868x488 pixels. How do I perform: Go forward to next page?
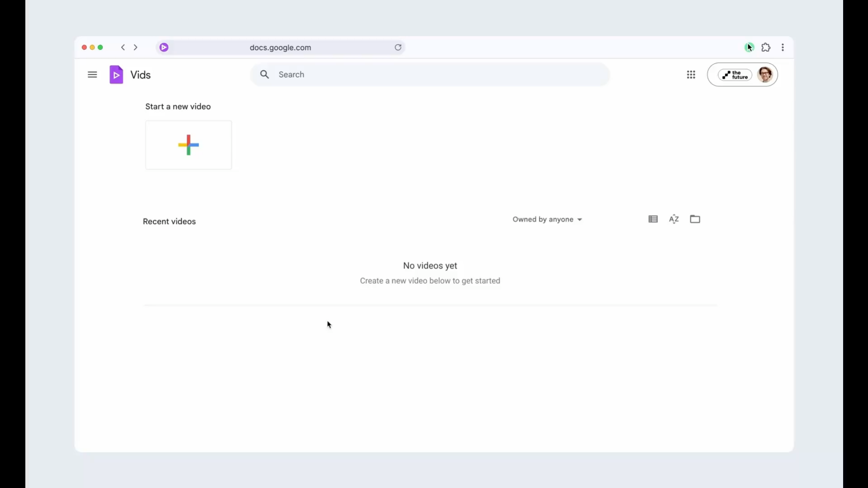coord(136,47)
